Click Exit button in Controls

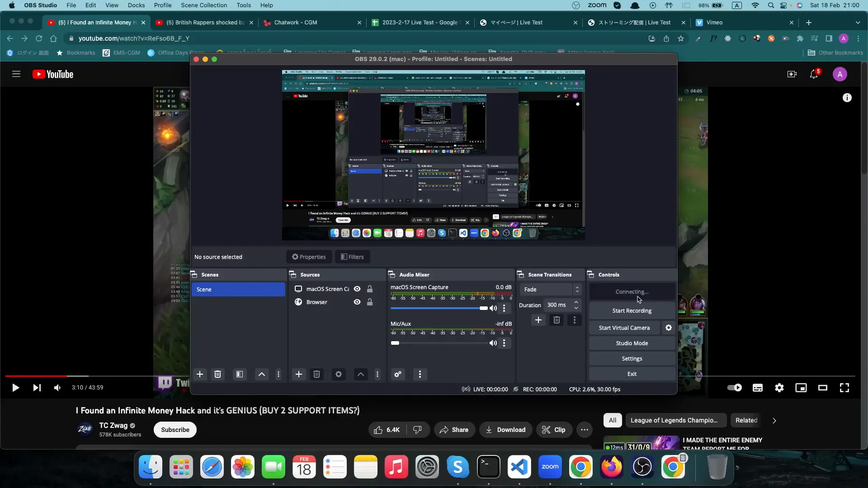[x=632, y=374]
